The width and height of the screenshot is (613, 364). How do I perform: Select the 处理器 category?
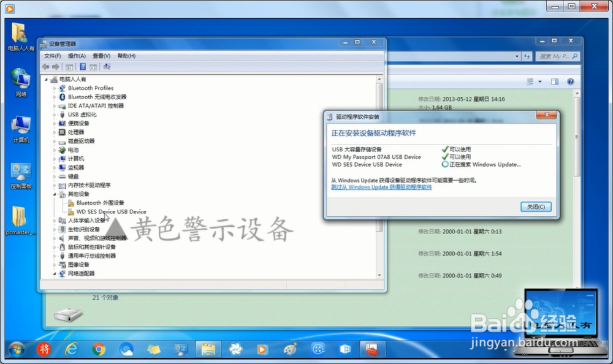[76, 132]
